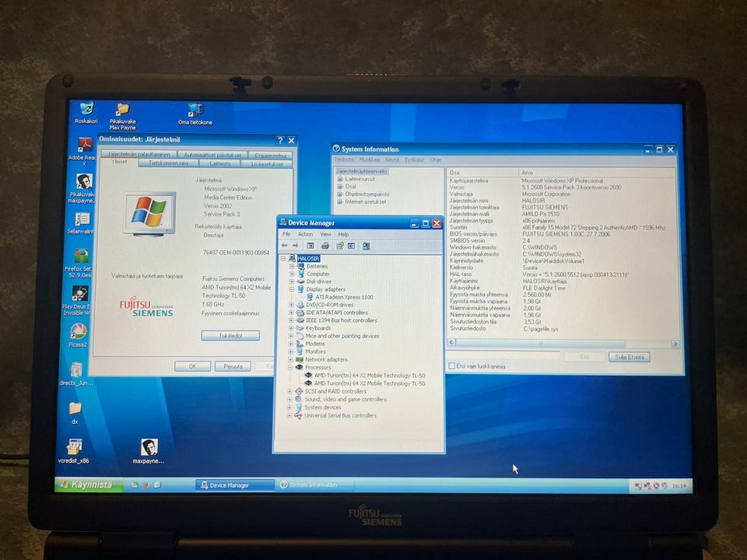Viewport: 747px width, 560px height.
Task: Click the Käynnistä start button
Action: tap(89, 485)
